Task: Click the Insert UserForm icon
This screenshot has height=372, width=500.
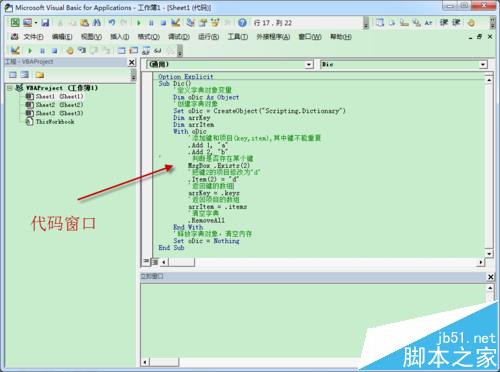Action: click(x=27, y=23)
